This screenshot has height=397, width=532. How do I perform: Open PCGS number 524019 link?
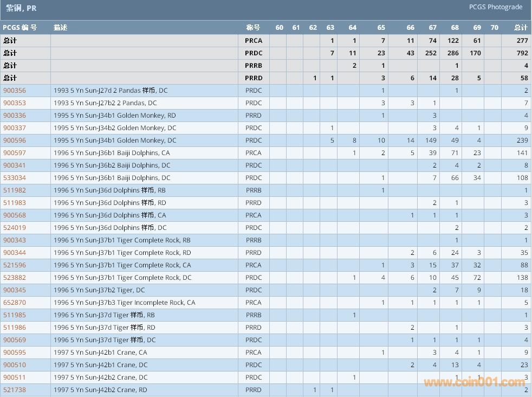click(15, 228)
